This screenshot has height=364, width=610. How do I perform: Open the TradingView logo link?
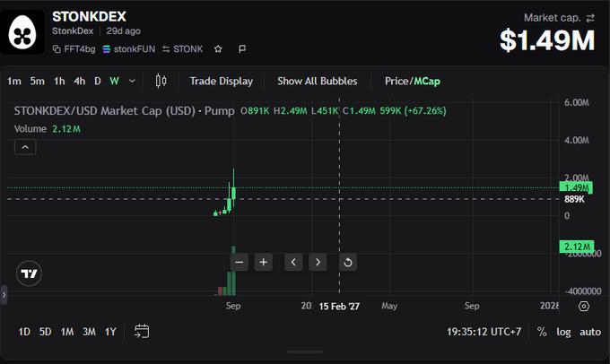(29, 273)
